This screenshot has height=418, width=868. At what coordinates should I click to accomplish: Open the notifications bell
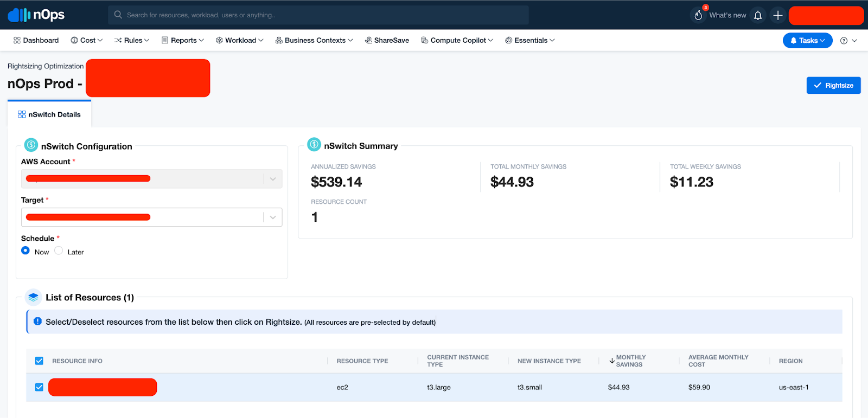point(758,16)
